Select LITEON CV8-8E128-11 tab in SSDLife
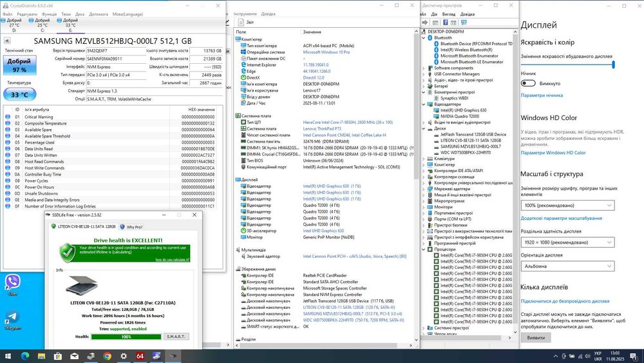 pyautogui.click(x=83, y=226)
